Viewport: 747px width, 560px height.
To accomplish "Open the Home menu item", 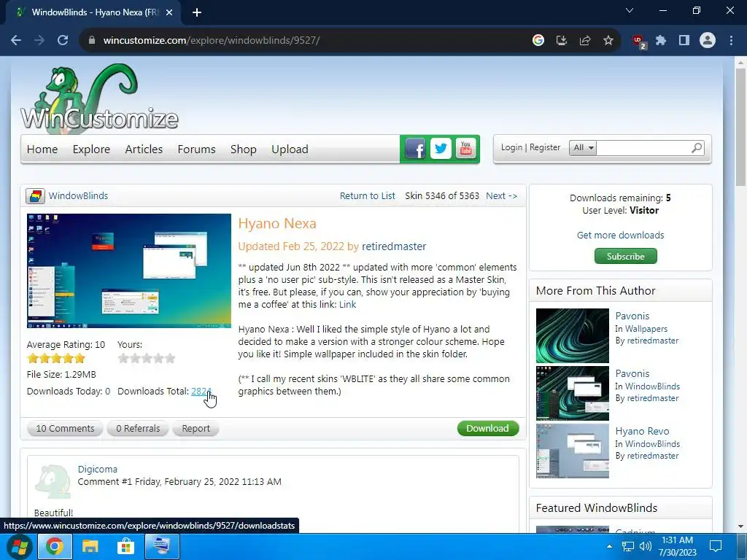I will point(42,149).
